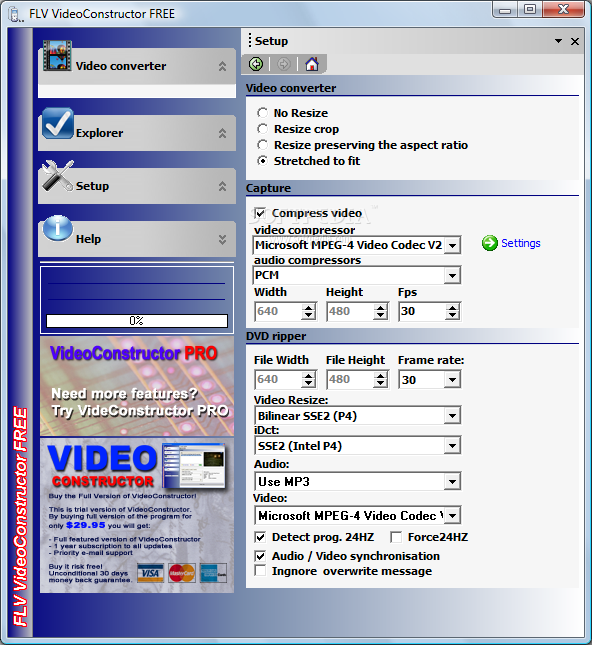The height and width of the screenshot is (645, 592).
Task: Click the VideoConstructor PRO banner
Action: [x=137, y=386]
